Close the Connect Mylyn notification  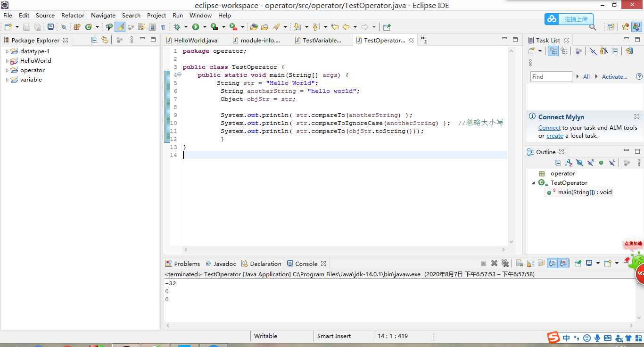click(637, 116)
